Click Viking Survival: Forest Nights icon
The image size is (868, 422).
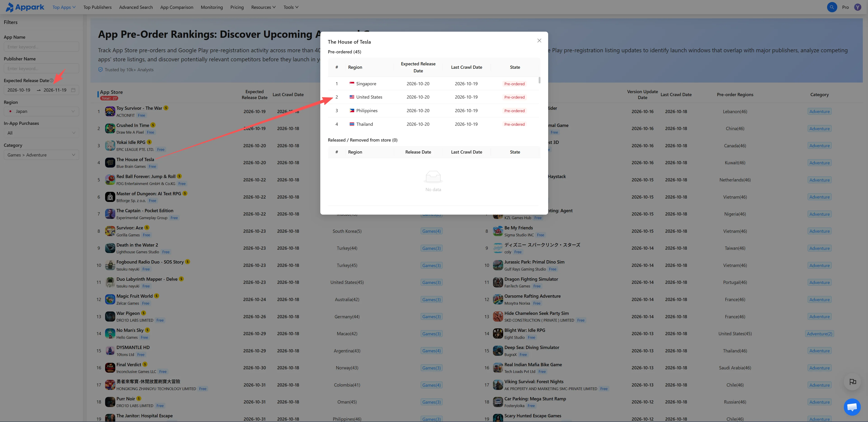point(498,385)
